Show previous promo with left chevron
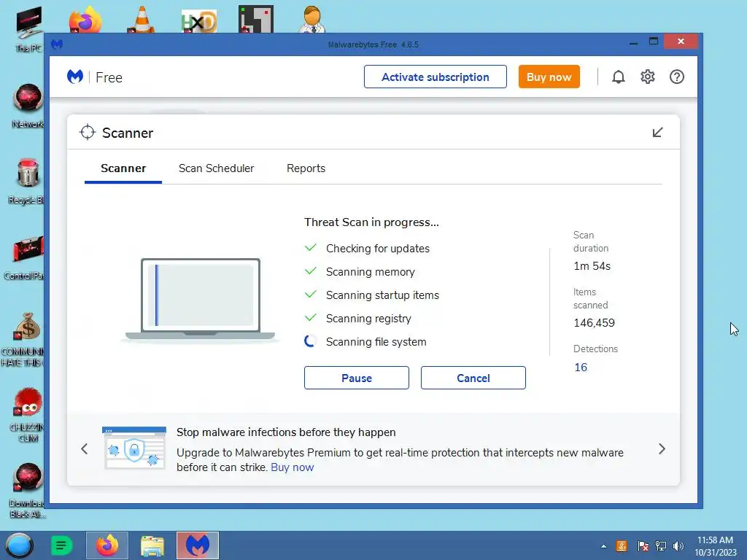This screenshot has width=747, height=560. (x=85, y=449)
